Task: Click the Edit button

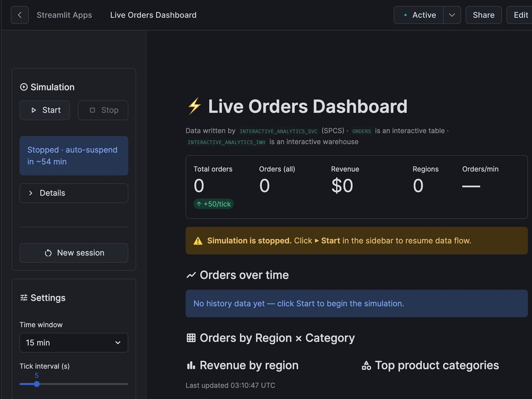Action: point(520,15)
